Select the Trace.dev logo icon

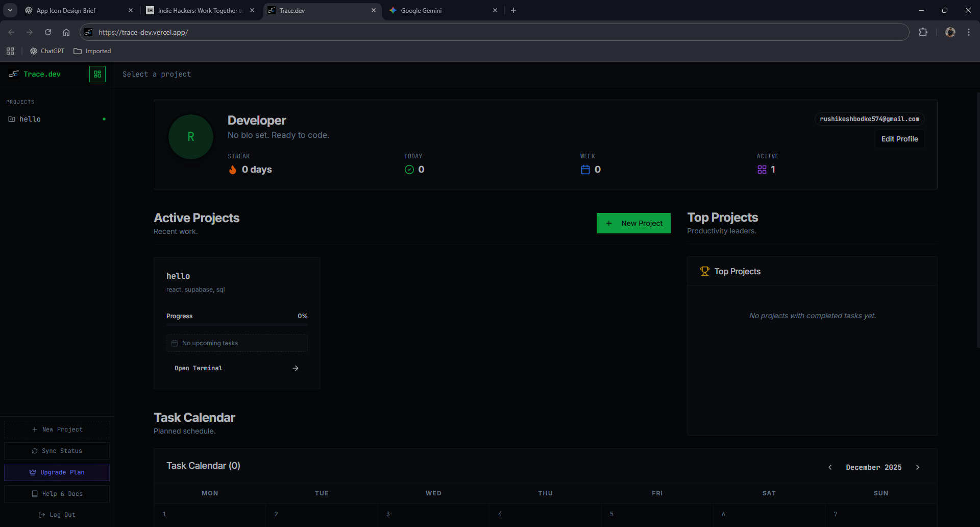click(x=13, y=74)
